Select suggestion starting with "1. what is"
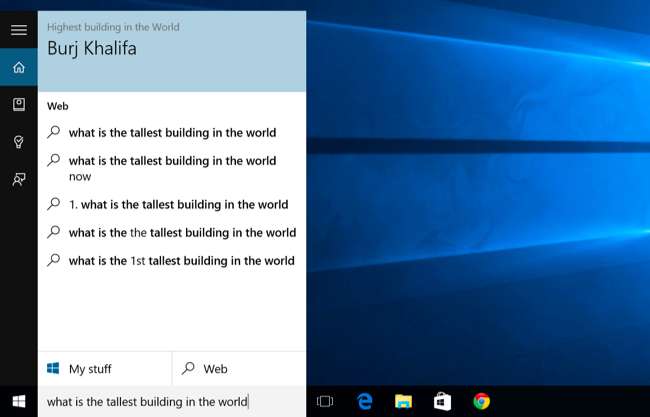 click(172, 204)
